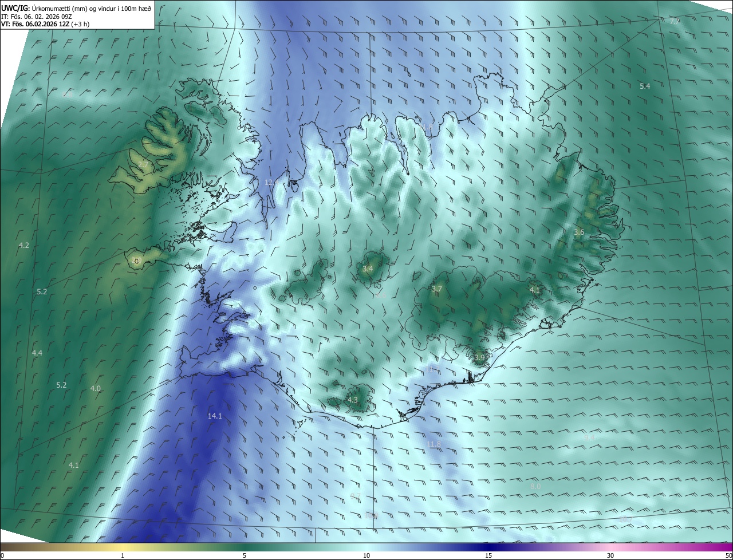Click the 3.6 value label
Image resolution: width=733 pixels, height=560 pixels.
[579, 232]
